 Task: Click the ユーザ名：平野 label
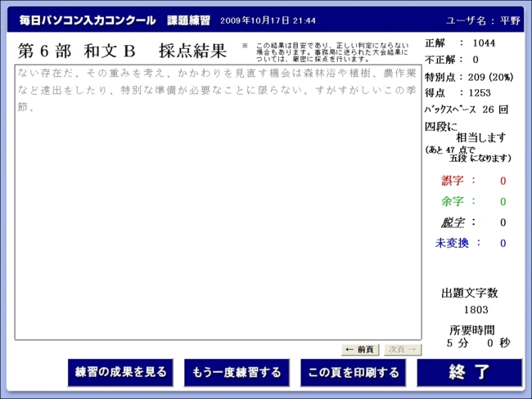[x=483, y=20]
